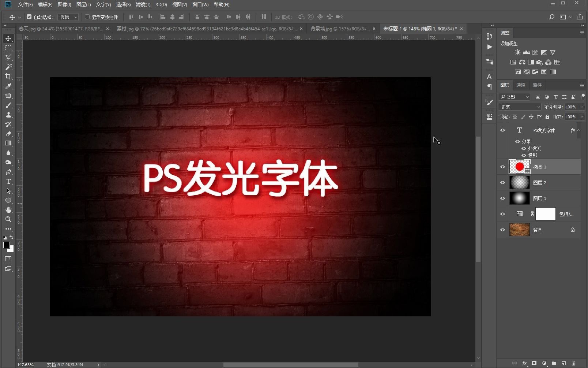Collapse the PS发光字体 layer effects list
Image resolution: width=588 pixels, height=368 pixels.
pyautogui.click(x=579, y=130)
